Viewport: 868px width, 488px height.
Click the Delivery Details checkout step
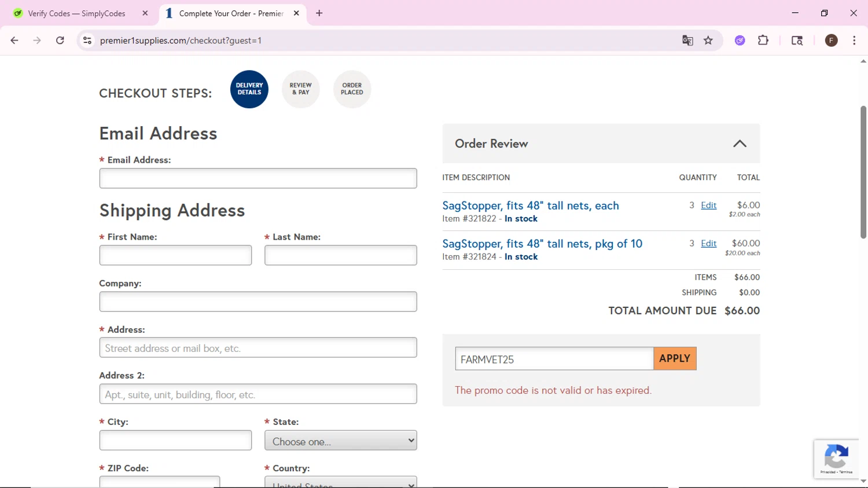249,89
